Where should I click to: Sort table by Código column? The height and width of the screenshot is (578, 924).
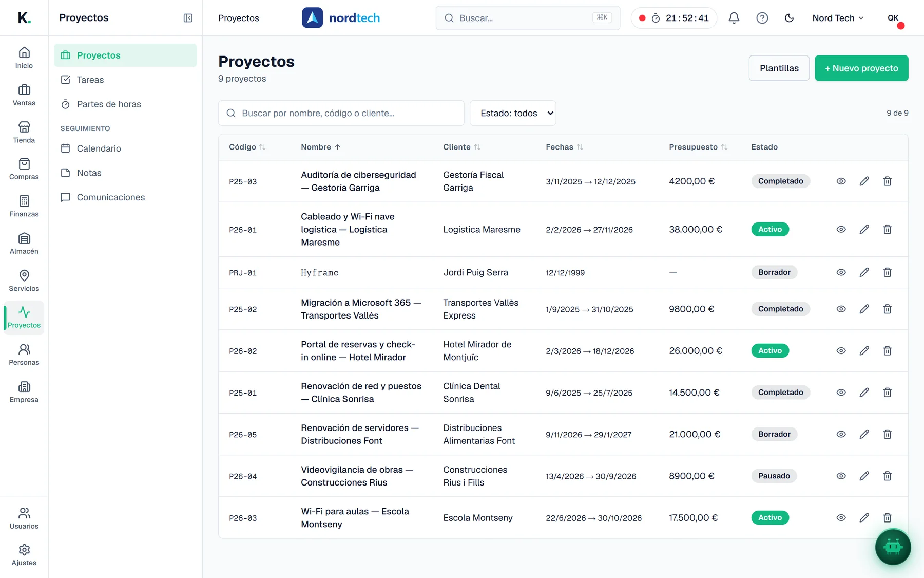coord(247,147)
